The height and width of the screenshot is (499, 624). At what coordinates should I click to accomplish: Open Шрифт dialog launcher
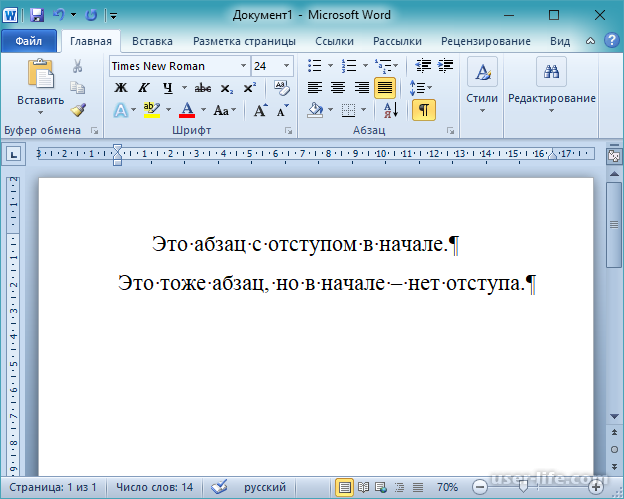coord(289,131)
